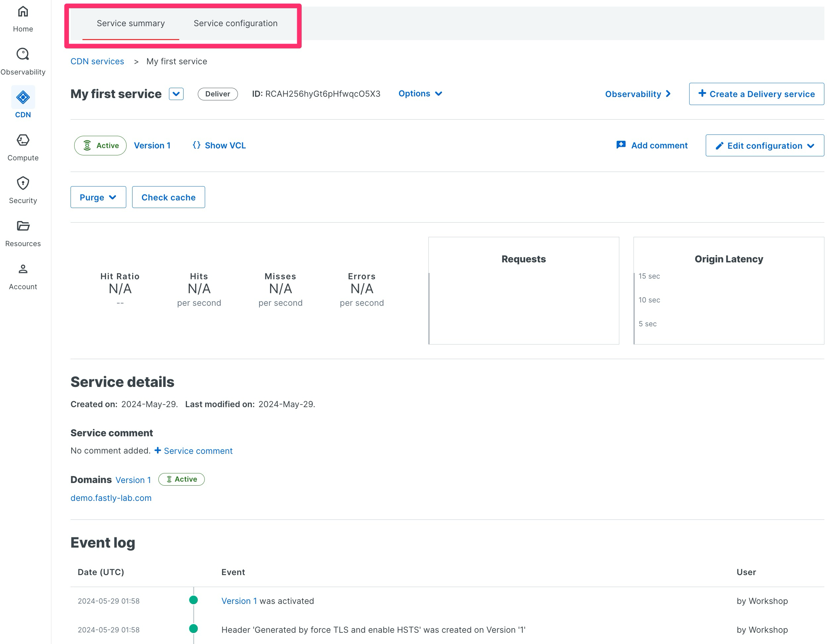Image resolution: width=835 pixels, height=644 pixels.
Task: Select the CDN sidebar icon
Action: pos(23,97)
